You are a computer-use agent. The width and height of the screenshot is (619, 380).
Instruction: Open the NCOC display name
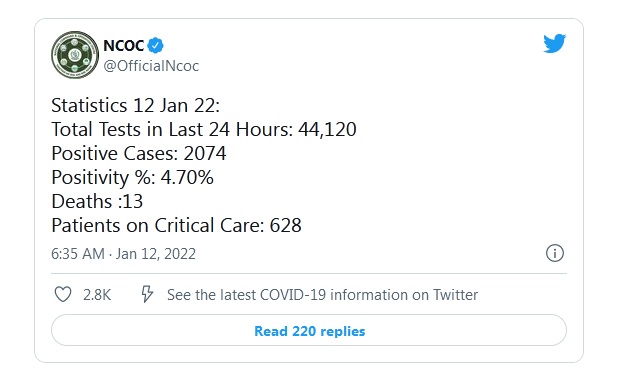click(123, 46)
